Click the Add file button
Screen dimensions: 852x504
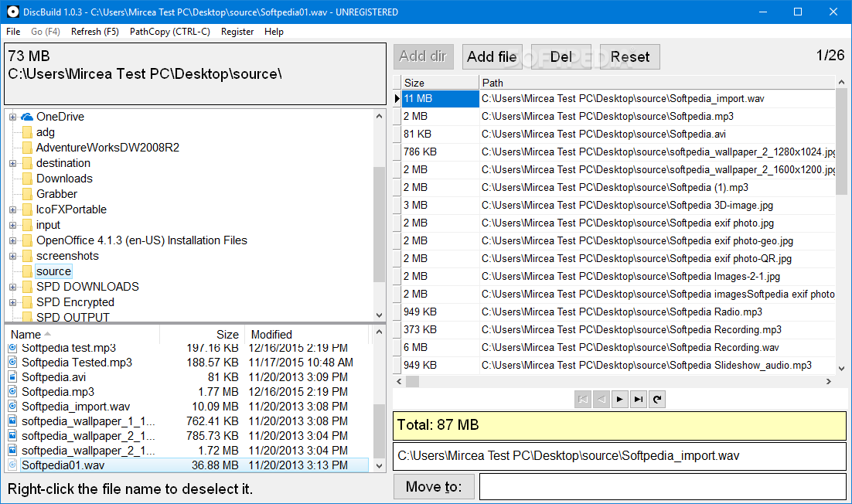[492, 56]
